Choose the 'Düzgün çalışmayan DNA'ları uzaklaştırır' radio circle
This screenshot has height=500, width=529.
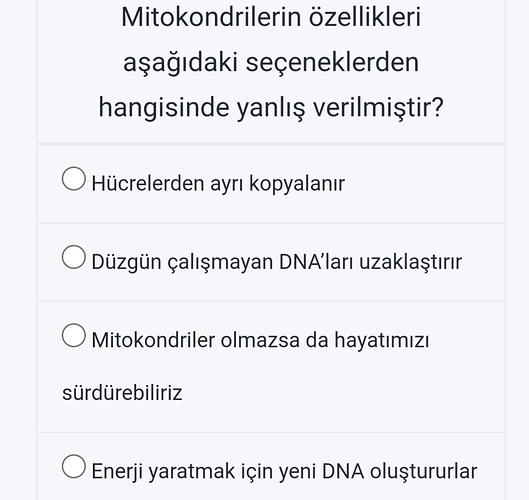(74, 257)
